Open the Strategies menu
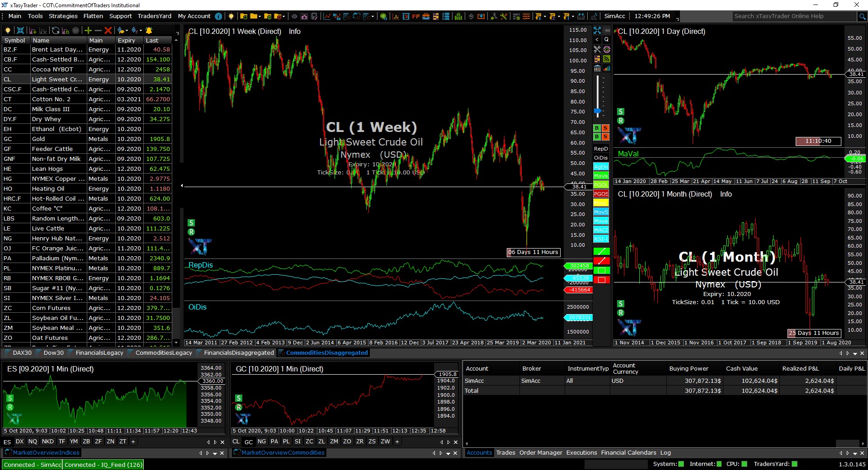 (x=63, y=16)
